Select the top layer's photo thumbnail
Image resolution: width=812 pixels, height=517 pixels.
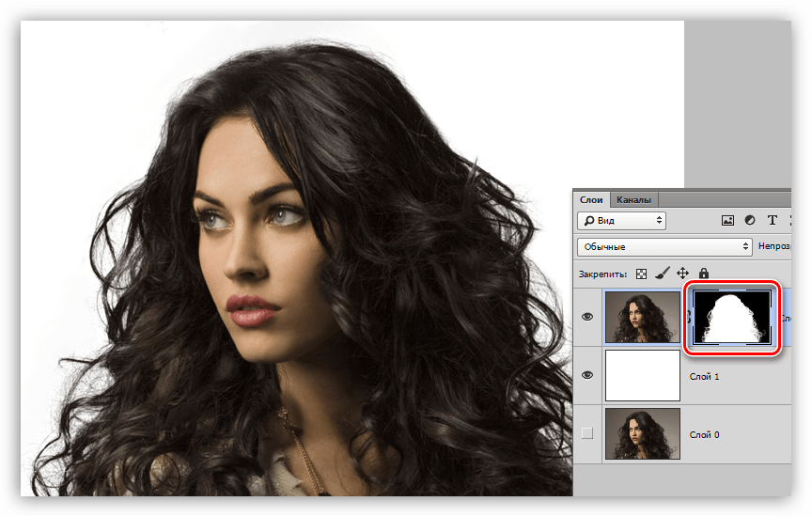coord(643,317)
